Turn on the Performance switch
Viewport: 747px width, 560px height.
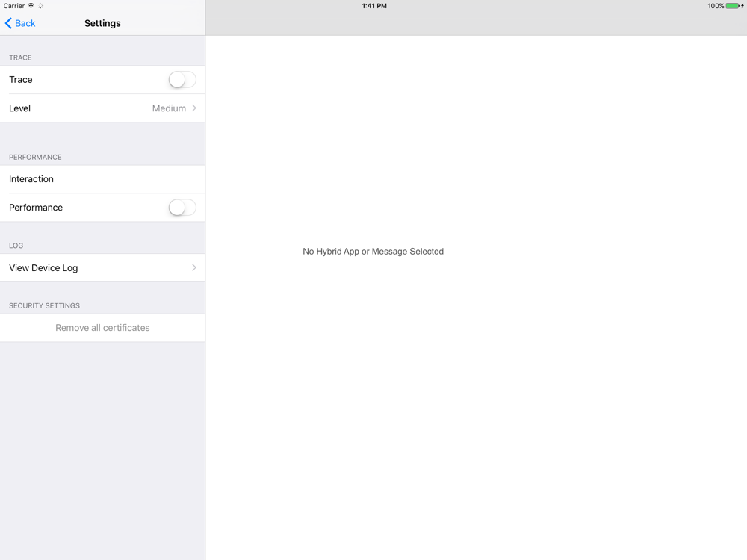click(x=182, y=207)
